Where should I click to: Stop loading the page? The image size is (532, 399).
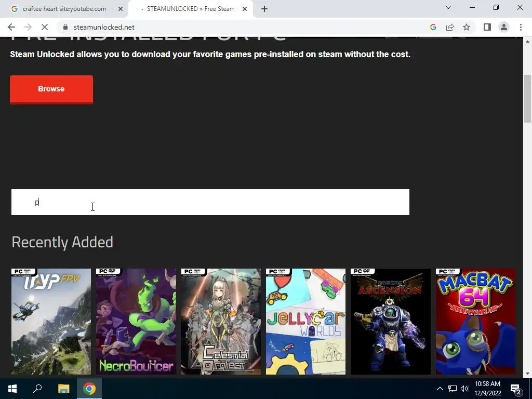(x=45, y=27)
